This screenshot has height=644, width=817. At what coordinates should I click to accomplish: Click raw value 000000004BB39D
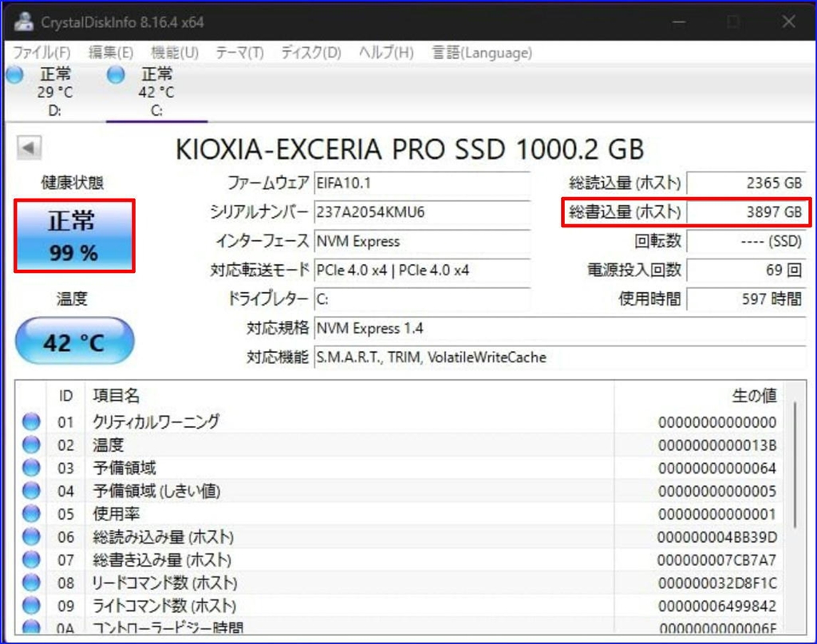point(717,536)
